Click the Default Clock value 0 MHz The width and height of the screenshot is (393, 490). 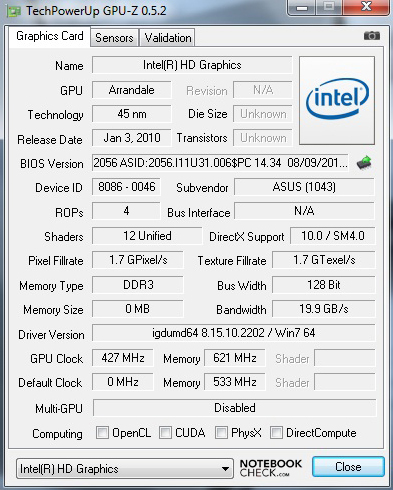123,382
